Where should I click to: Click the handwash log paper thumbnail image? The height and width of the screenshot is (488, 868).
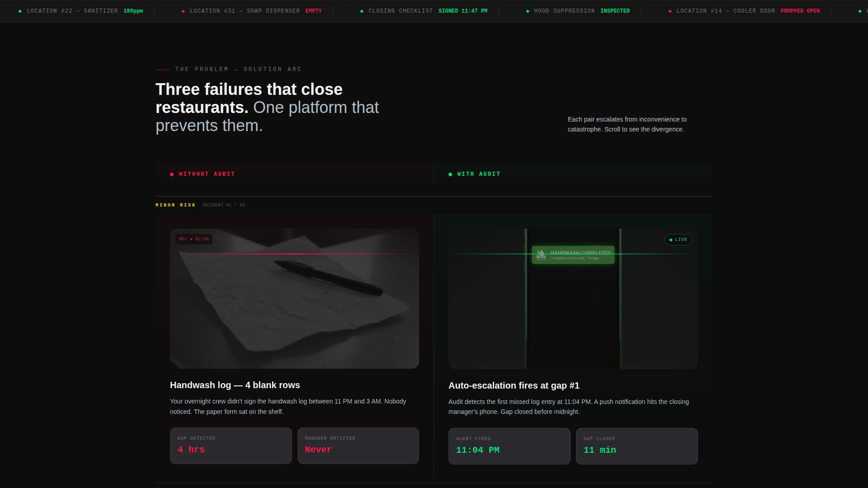pyautogui.click(x=294, y=298)
